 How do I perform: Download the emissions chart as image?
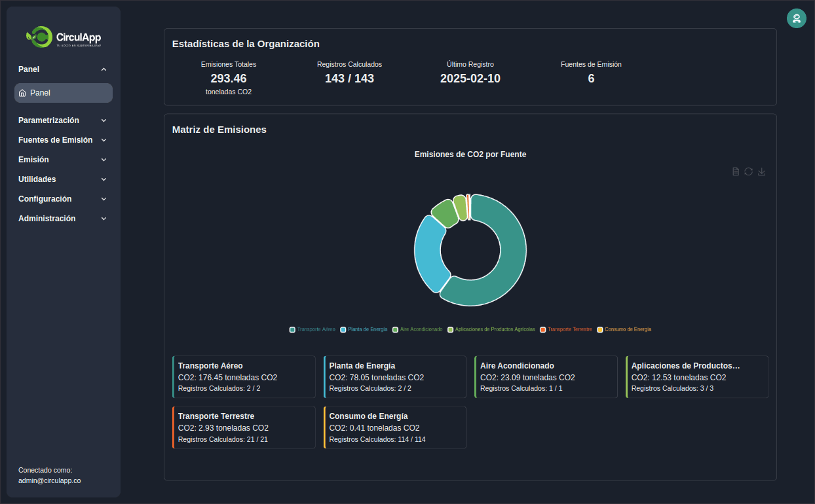pos(761,171)
